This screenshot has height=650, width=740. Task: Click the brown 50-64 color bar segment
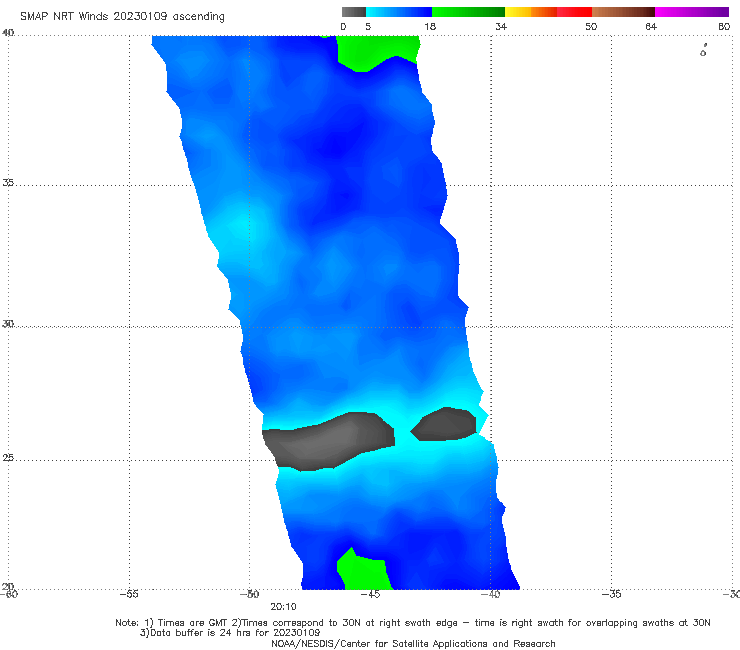coord(623,12)
